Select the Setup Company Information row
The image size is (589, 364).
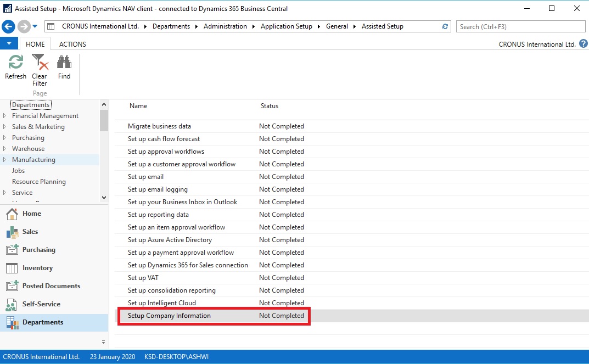point(169,316)
